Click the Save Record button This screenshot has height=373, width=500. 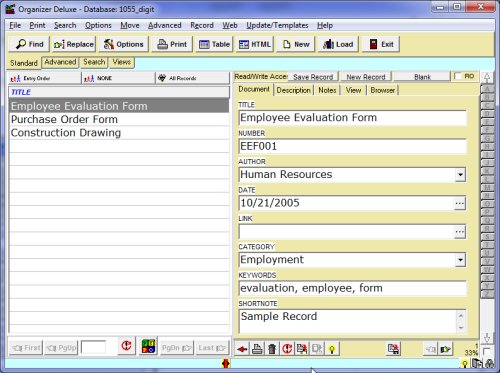pos(313,77)
